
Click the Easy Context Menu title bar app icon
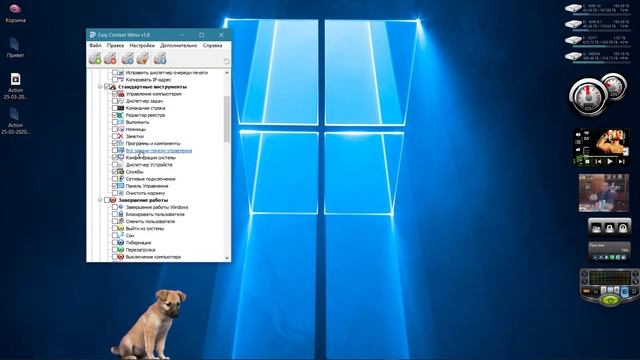pos(93,35)
